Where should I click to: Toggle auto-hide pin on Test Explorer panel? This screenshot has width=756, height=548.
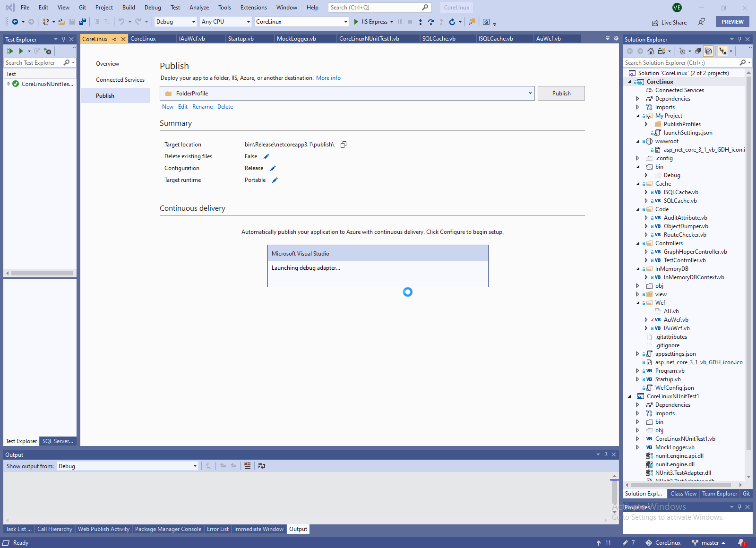click(x=63, y=39)
